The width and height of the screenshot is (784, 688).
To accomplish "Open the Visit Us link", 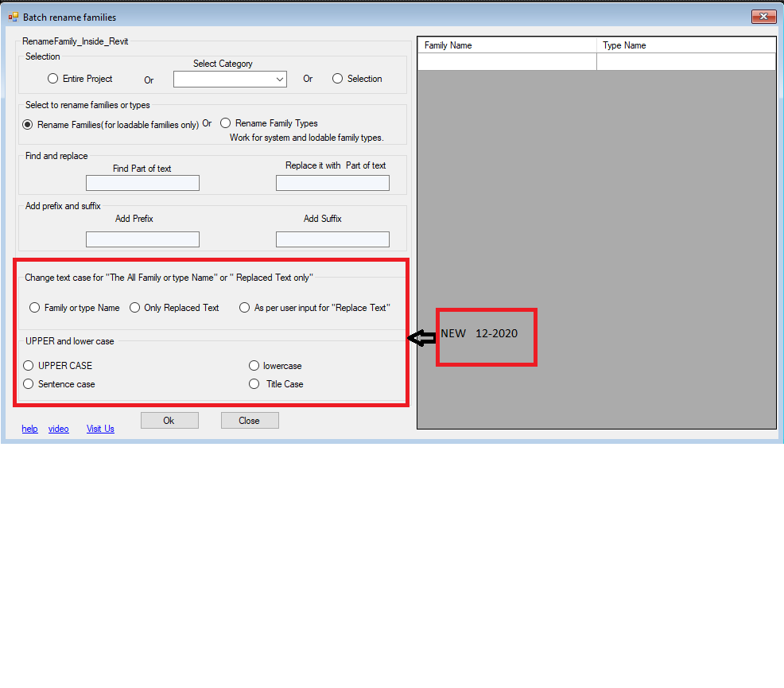I will coord(100,429).
